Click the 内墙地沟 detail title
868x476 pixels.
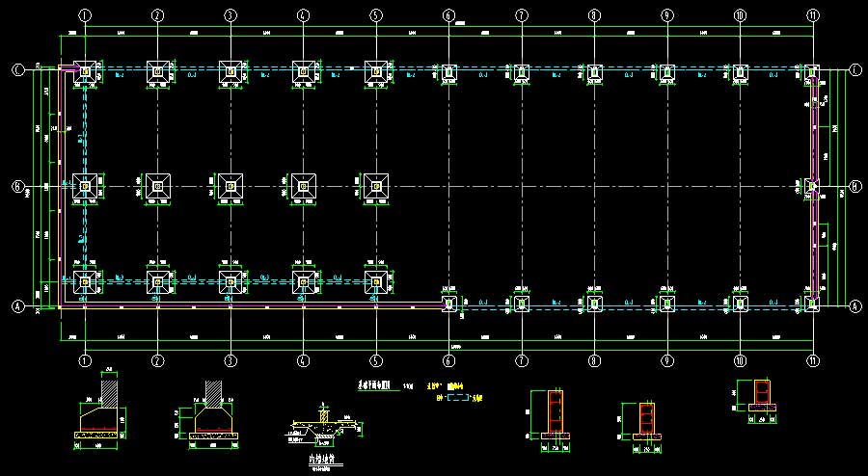point(322,460)
